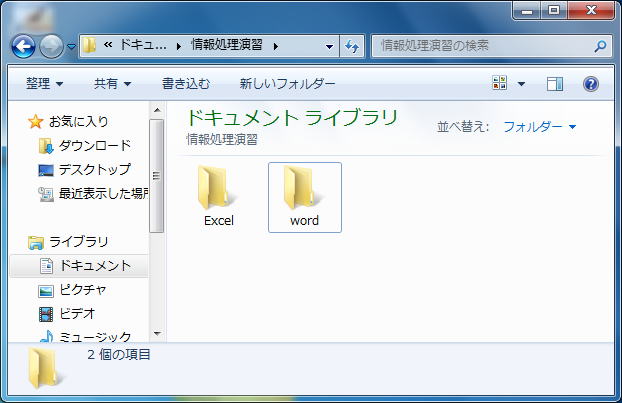Click the 最近表示した場所 icon
This screenshot has height=403, width=622.
click(46, 194)
